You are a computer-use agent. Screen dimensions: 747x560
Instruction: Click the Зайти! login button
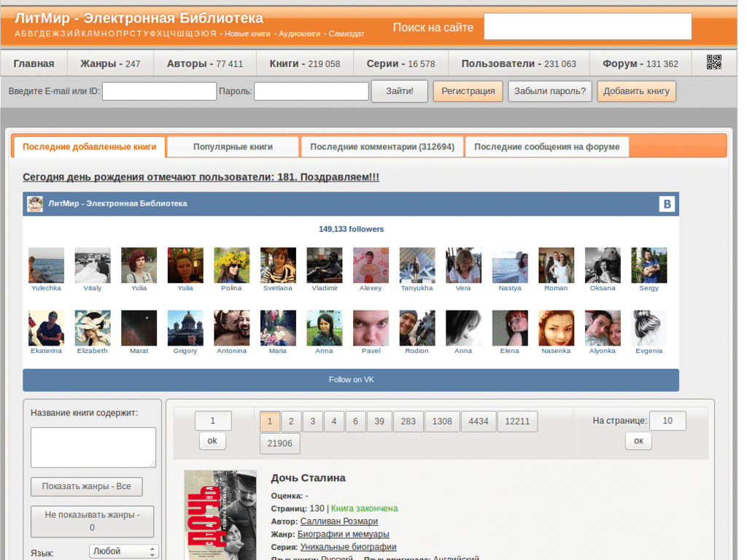(400, 91)
